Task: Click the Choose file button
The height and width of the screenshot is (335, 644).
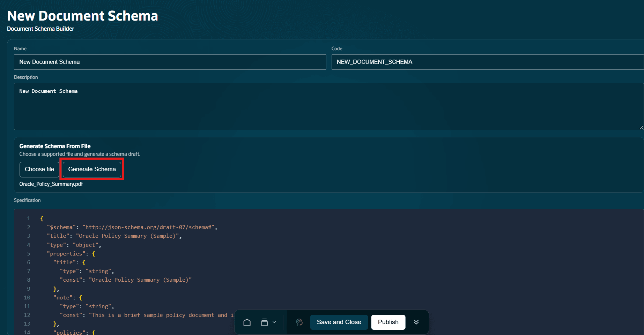Action: [x=39, y=169]
